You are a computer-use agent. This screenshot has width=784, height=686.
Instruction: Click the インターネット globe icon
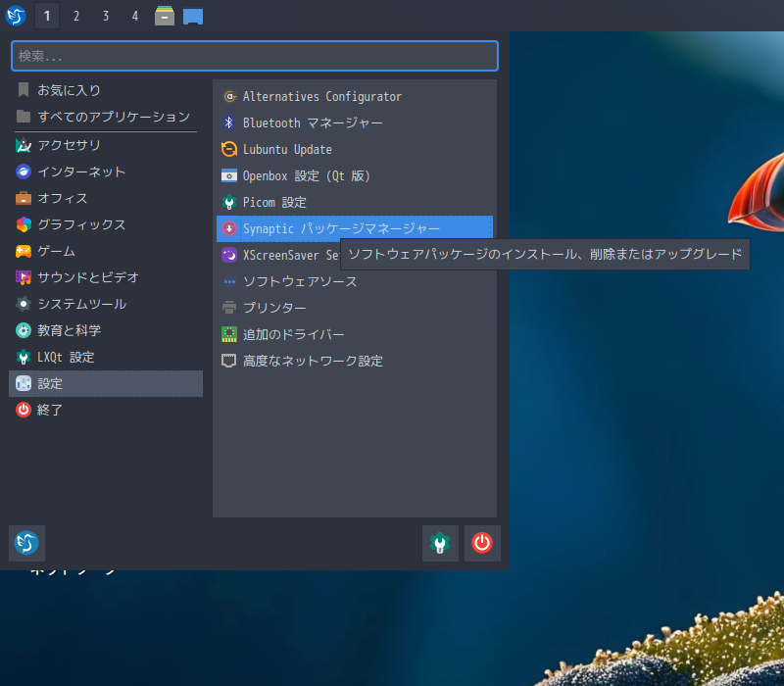pos(23,171)
